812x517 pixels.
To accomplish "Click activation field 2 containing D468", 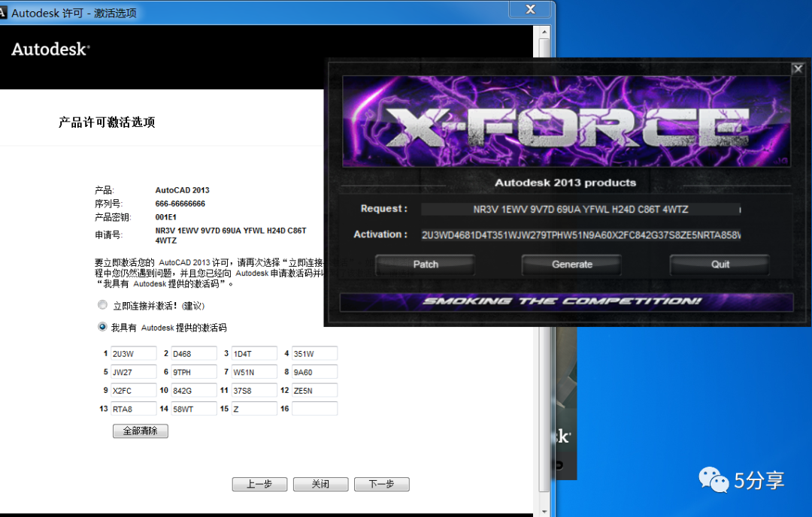I will click(194, 353).
